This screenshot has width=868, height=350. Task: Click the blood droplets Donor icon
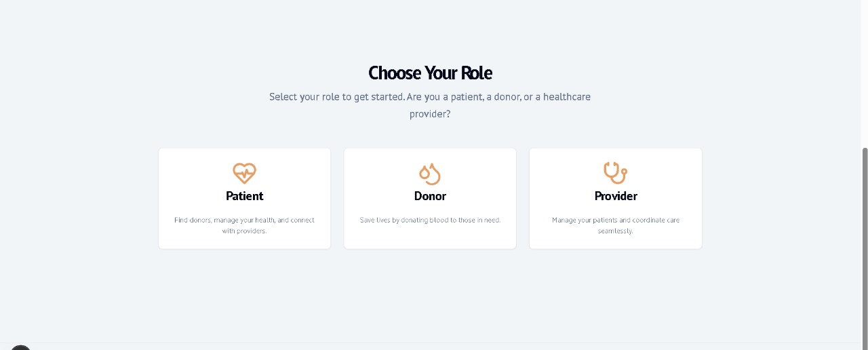(x=430, y=174)
